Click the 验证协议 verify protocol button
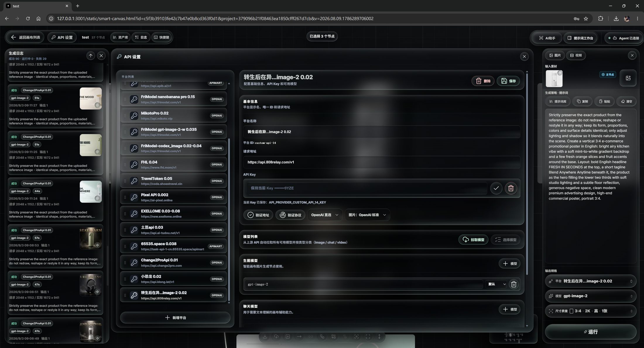644x348 pixels. click(x=290, y=215)
